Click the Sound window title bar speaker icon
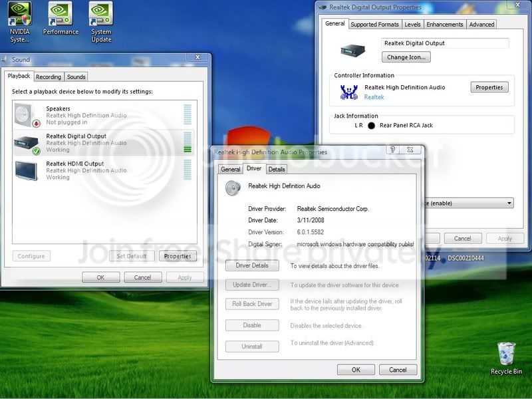The height and width of the screenshot is (399, 532). 4,60
